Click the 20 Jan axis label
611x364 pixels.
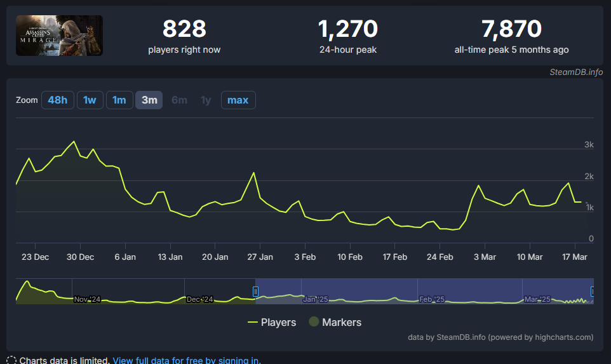tap(215, 257)
